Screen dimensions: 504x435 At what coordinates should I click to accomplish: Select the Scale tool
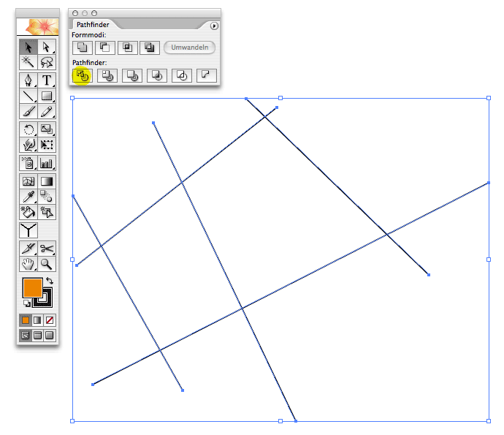pos(47,129)
